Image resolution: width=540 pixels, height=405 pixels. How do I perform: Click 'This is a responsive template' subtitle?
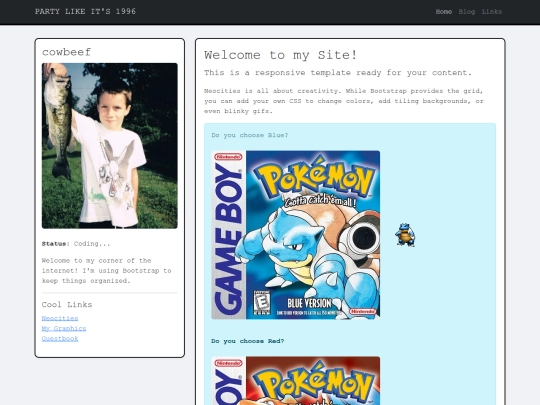coord(338,73)
